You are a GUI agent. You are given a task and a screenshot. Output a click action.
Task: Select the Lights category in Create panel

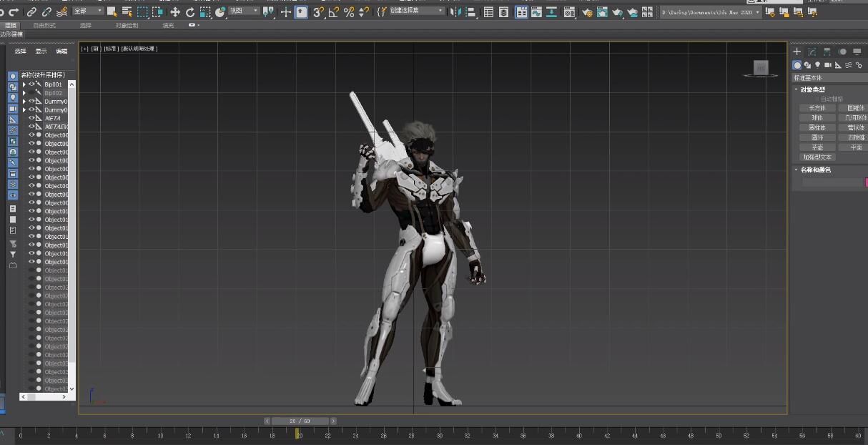click(818, 65)
